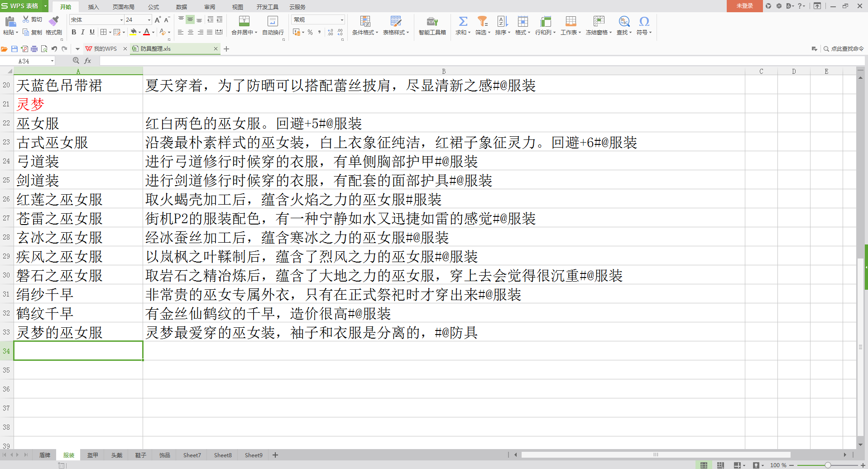Click the Print Preview icon in quick toolbar

[x=44, y=49]
